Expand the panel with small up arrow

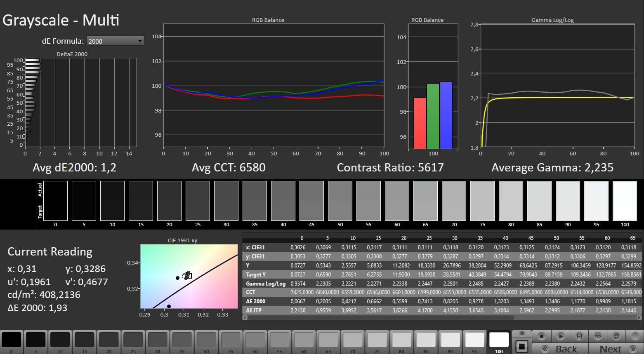click(522, 333)
